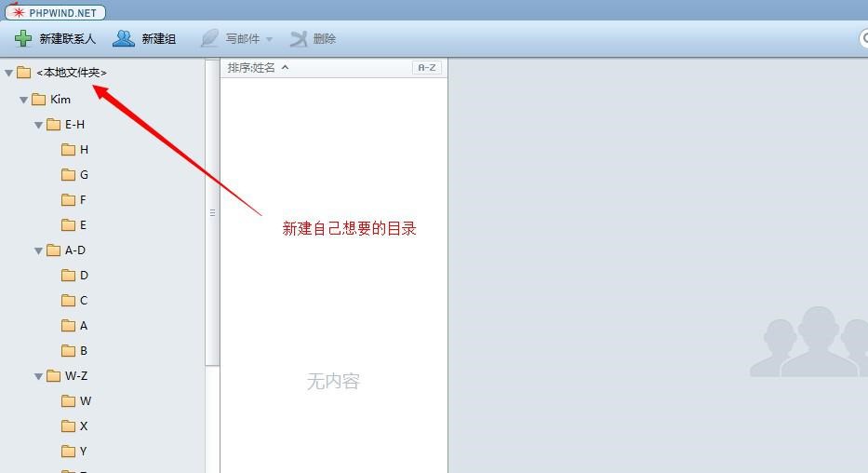This screenshot has height=473, width=868.
Task: Select folder C under A-D
Action: click(x=83, y=301)
